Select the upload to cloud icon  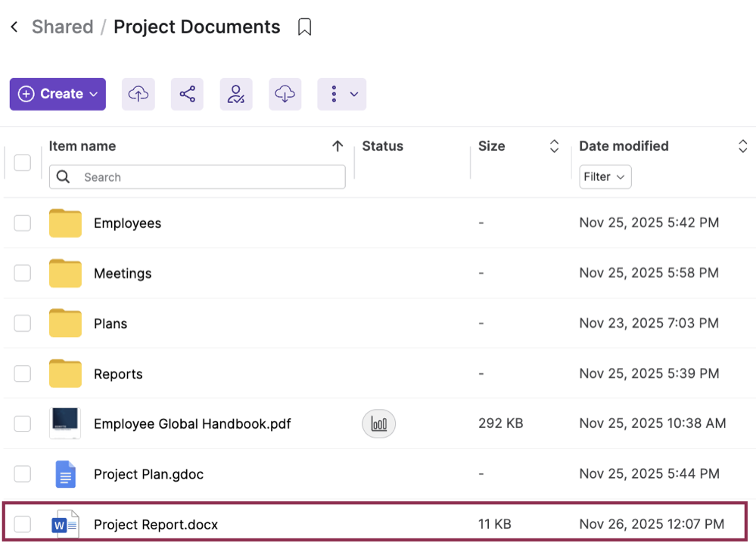138,93
